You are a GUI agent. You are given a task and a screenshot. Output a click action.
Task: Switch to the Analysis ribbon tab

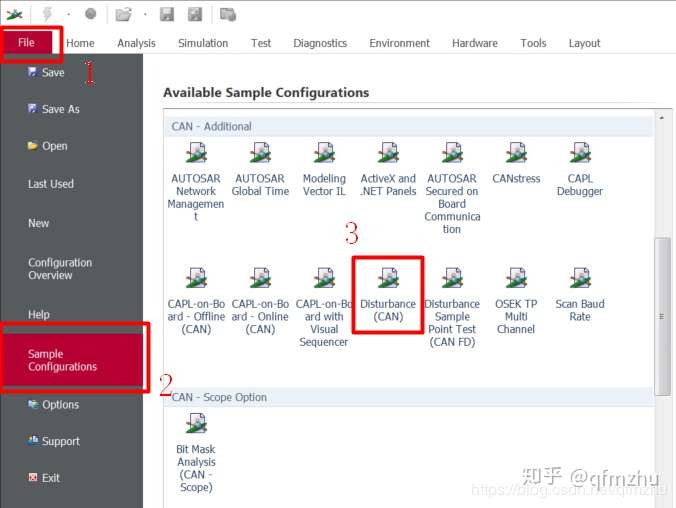pos(136,43)
